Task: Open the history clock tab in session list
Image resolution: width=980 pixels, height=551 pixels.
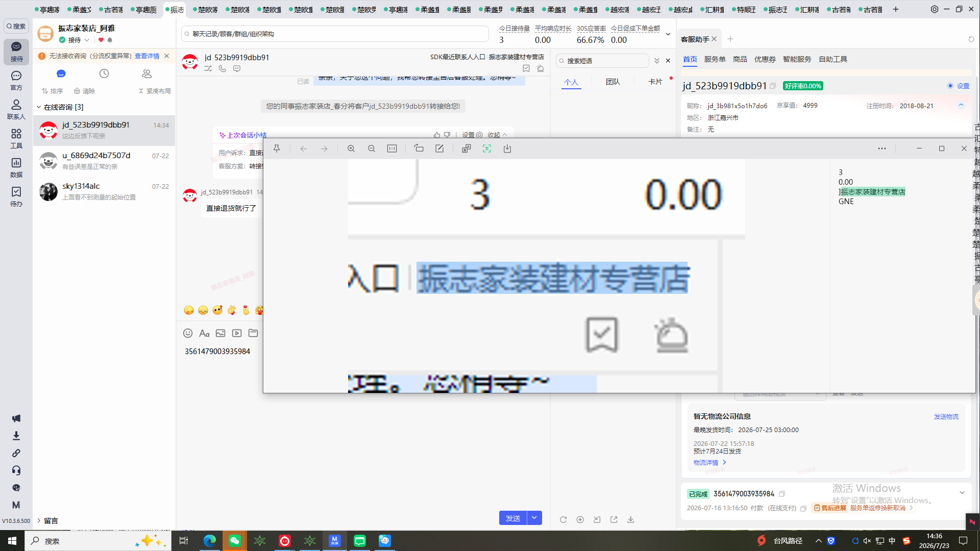Action: (x=104, y=73)
